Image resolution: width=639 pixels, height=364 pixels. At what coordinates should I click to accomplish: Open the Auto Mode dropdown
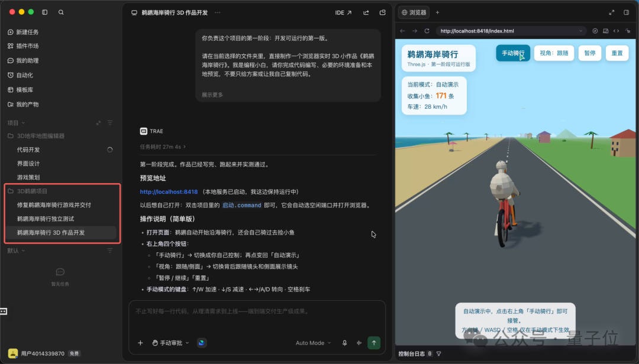pos(313,343)
